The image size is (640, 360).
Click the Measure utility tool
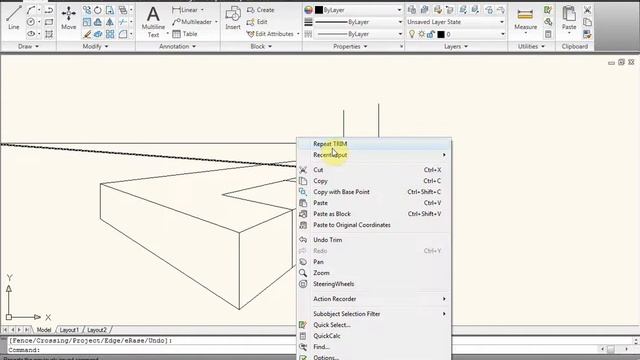click(525, 20)
